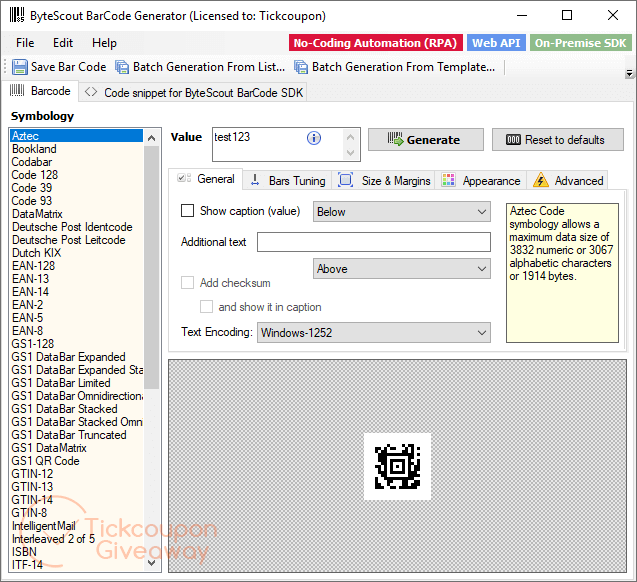The width and height of the screenshot is (637, 582).
Task: Click the toolbar overflow arrow at right
Action: [629, 74]
